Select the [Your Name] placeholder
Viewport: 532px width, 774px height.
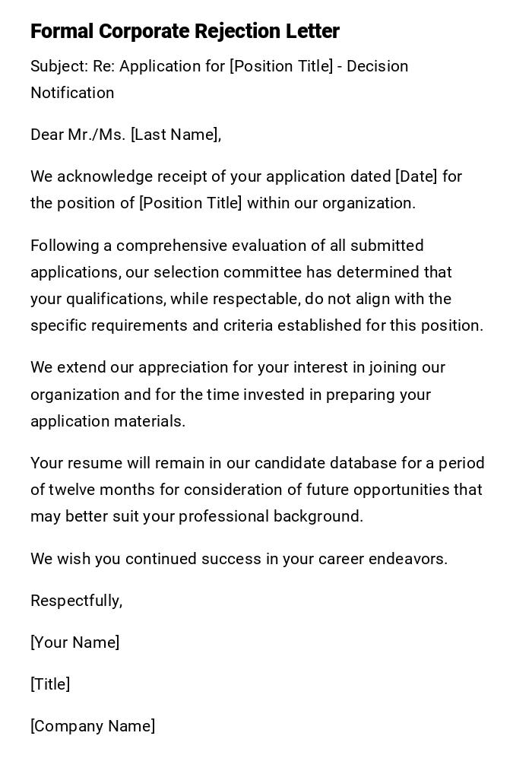click(x=74, y=642)
